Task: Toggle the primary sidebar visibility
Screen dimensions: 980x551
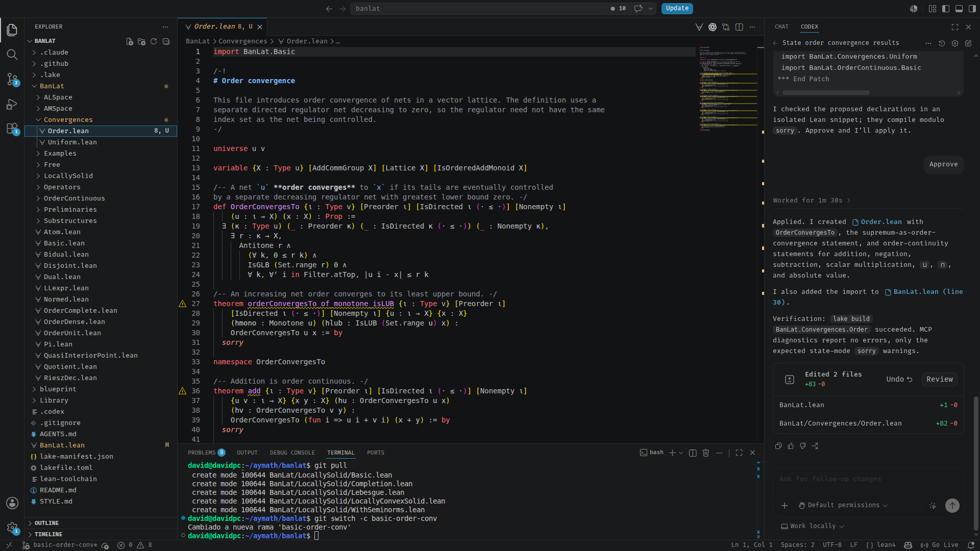Action: 946,9
